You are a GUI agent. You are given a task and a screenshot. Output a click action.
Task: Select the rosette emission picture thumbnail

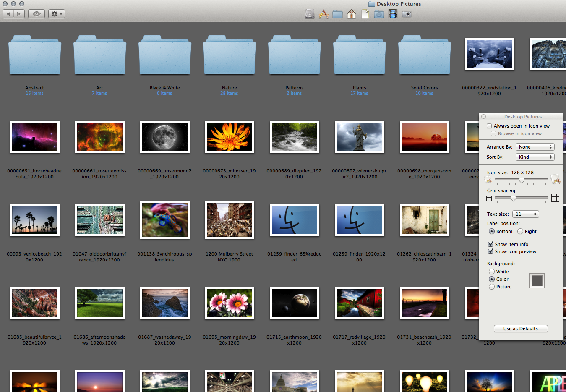coord(99,137)
